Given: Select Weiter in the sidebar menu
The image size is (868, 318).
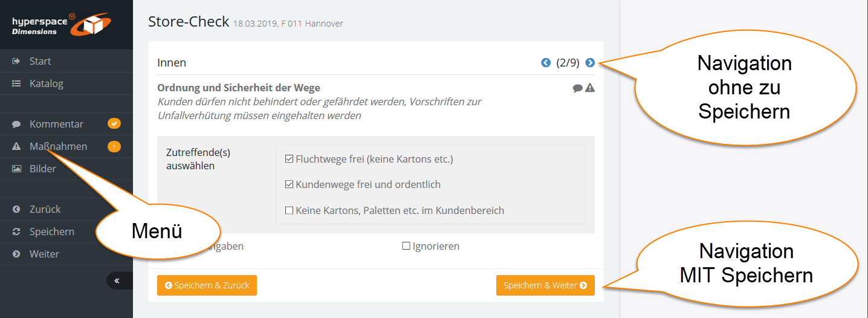Looking at the screenshot, I should pos(44,254).
